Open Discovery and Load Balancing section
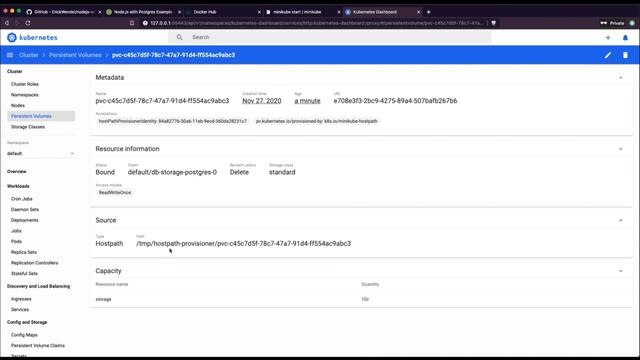This screenshot has width=640, height=360. pyautogui.click(x=38, y=286)
